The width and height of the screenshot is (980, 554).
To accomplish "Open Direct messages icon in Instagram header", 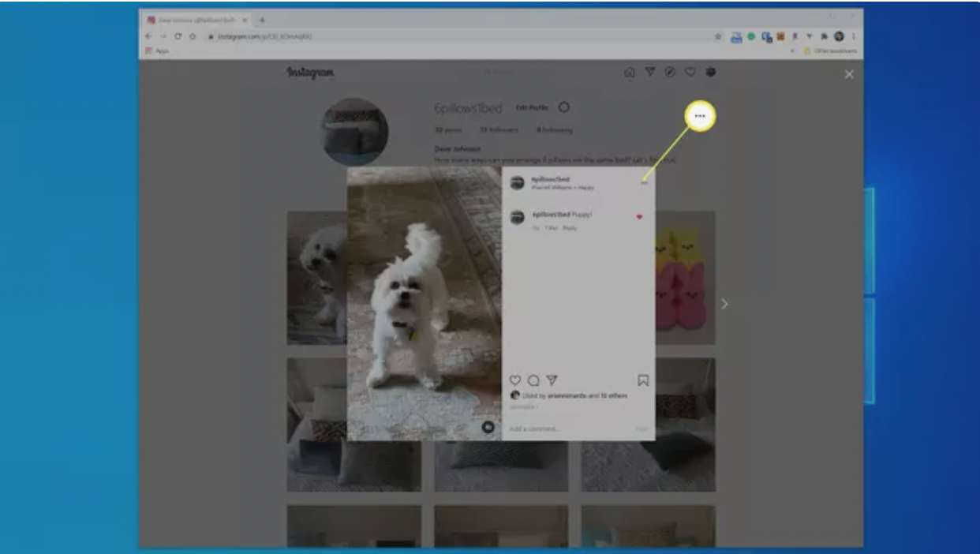I will (649, 73).
